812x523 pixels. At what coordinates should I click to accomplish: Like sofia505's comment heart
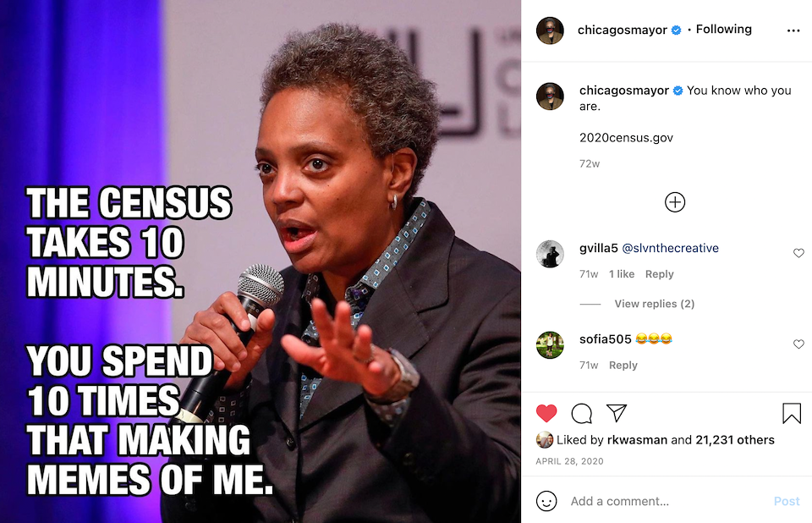point(798,344)
